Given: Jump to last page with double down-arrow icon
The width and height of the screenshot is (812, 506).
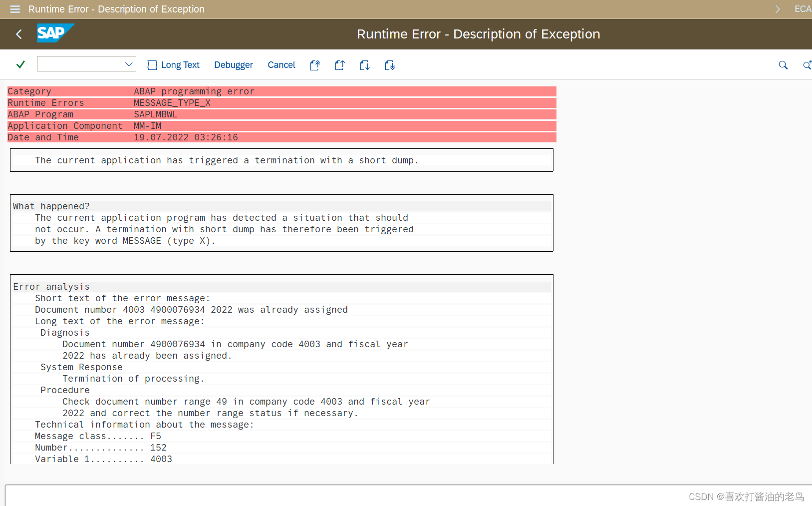Looking at the screenshot, I should click(x=390, y=65).
